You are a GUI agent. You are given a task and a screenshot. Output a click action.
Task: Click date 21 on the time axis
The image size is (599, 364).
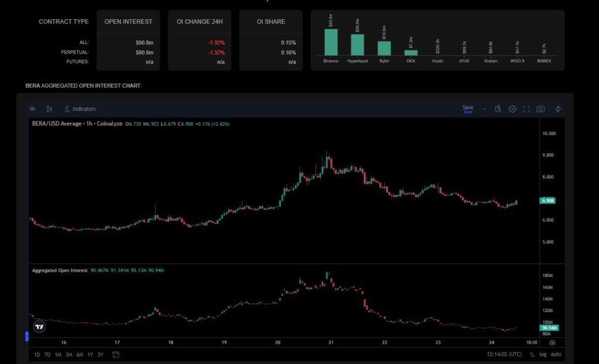(x=331, y=342)
